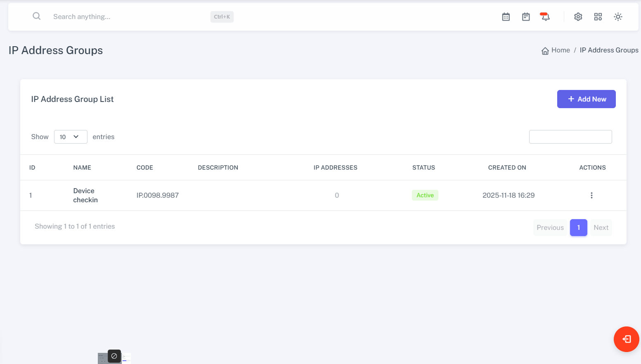The width and height of the screenshot is (641, 364).
Task: Open settings gear in top bar
Action: point(578,17)
